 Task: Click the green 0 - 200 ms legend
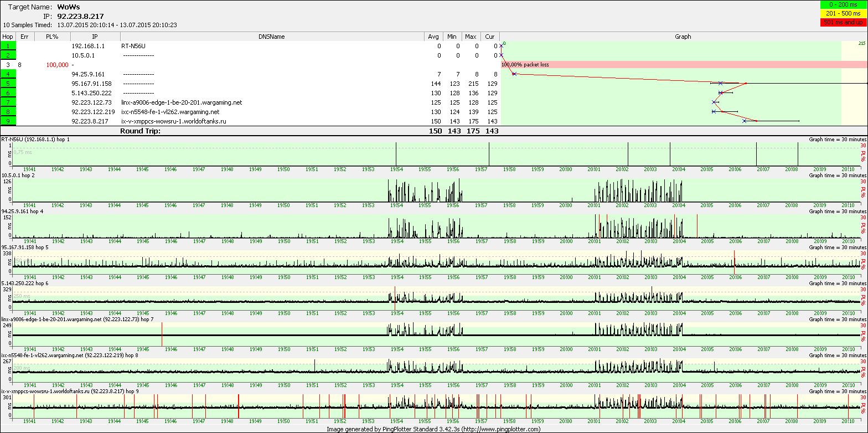843,5
